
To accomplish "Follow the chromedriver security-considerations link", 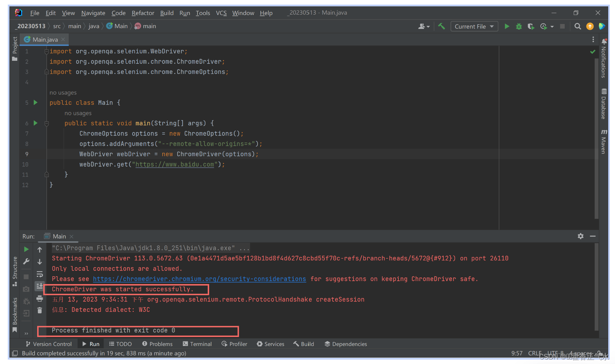I will [199, 279].
